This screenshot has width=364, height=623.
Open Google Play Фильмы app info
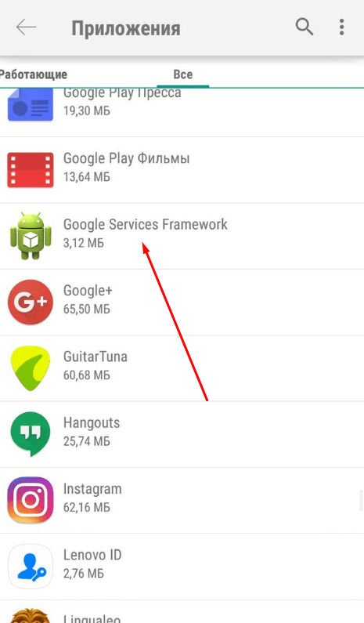(x=182, y=169)
